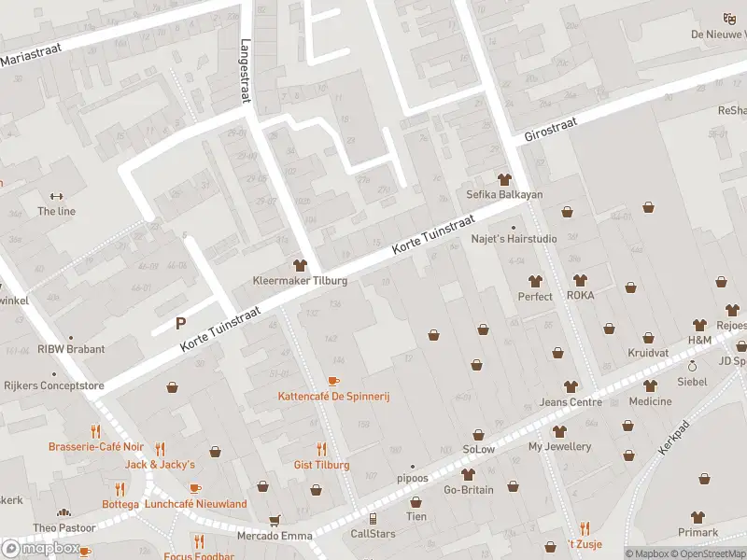This screenshot has height=560, width=747.
Task: Click the RIBW Brabant dot marker
Action: click(x=71, y=338)
